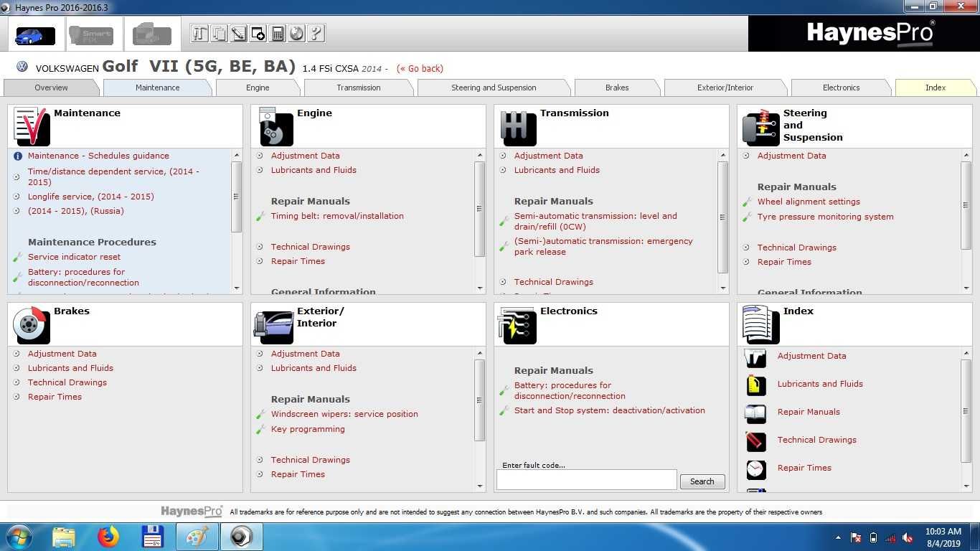Viewport: 980px width, 551px height.
Task: Click the blue car vehicle selection icon
Action: (x=34, y=34)
